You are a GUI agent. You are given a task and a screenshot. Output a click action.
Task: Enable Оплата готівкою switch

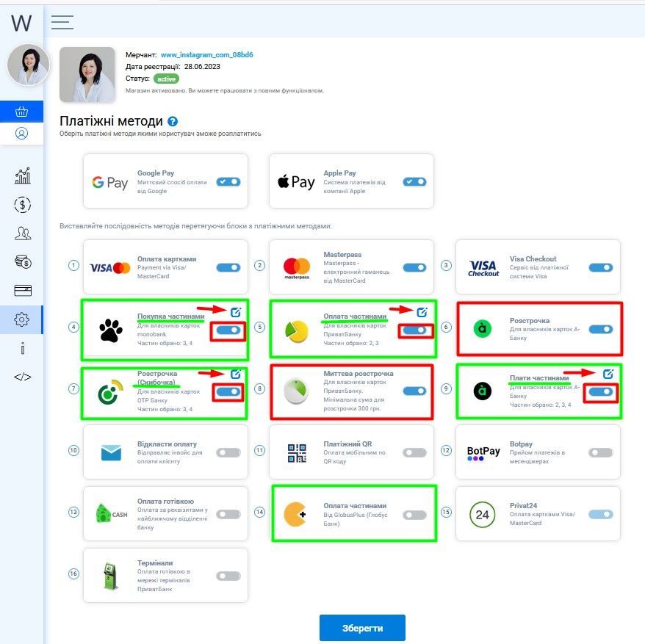[228, 515]
